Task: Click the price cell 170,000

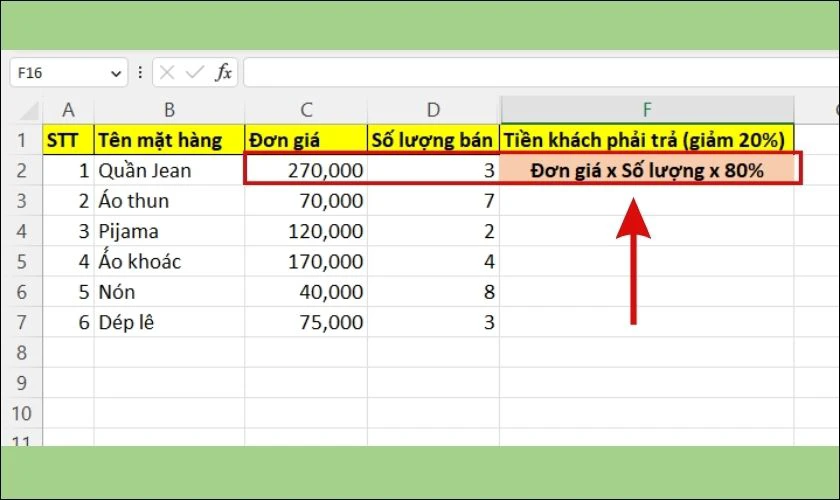Action: (x=306, y=262)
